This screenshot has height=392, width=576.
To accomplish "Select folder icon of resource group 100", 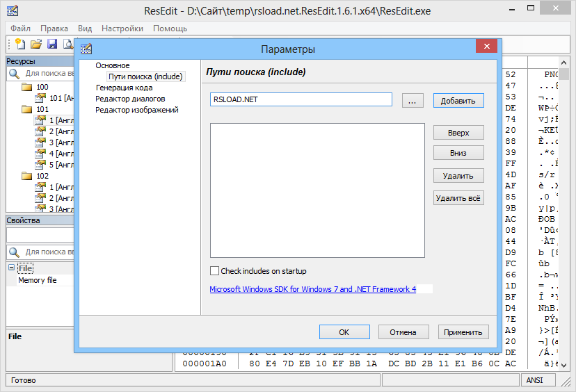I will pos(27,87).
